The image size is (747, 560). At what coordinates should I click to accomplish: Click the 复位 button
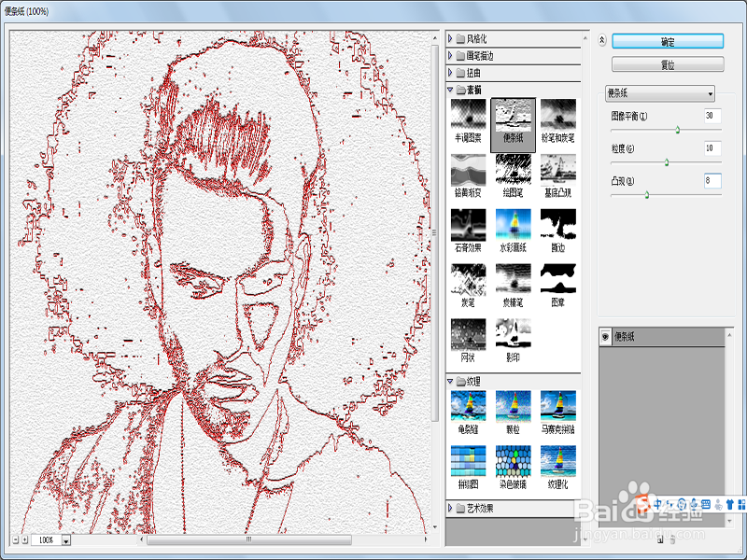pos(668,64)
